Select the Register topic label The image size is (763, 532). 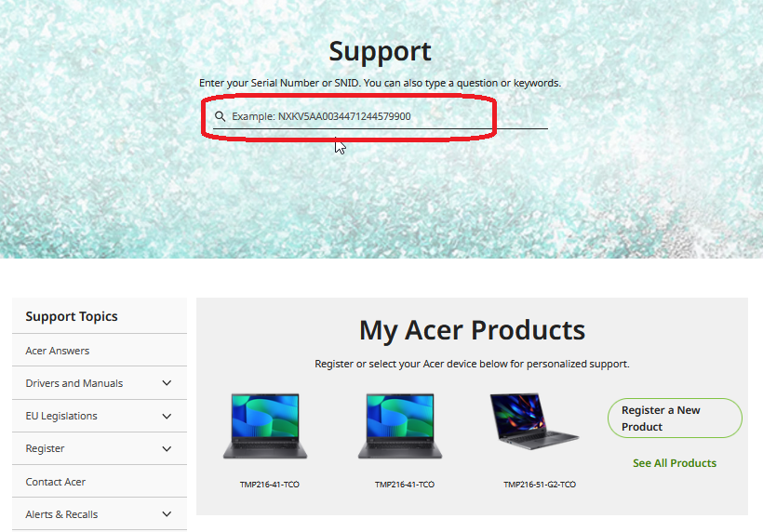pos(45,449)
